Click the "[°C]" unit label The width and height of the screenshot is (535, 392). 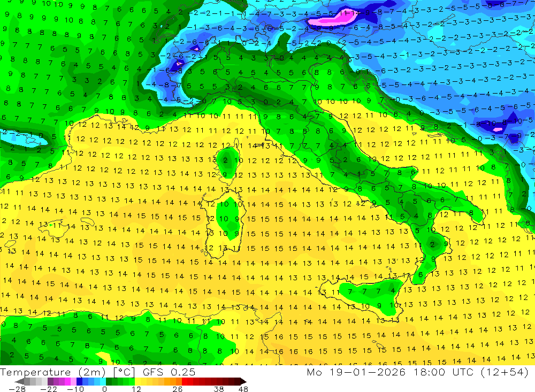124,372
